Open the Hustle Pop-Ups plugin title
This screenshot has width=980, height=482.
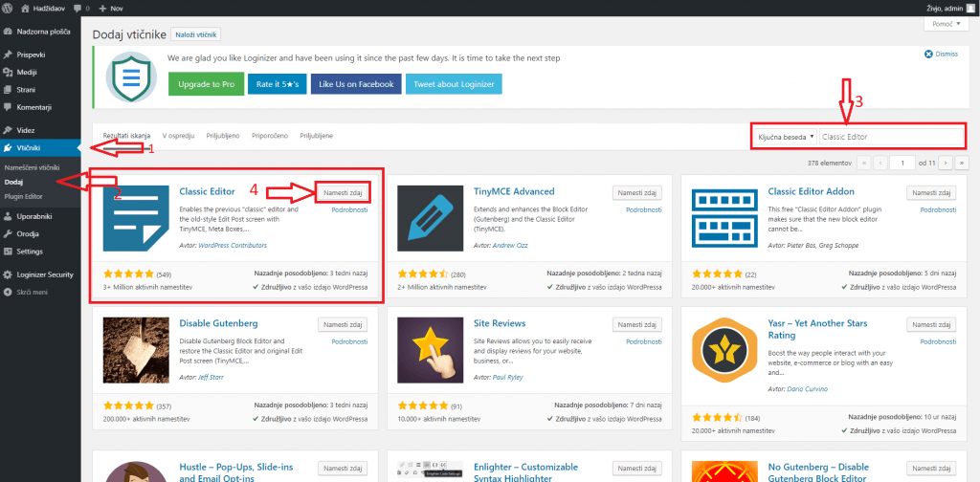[236, 472]
